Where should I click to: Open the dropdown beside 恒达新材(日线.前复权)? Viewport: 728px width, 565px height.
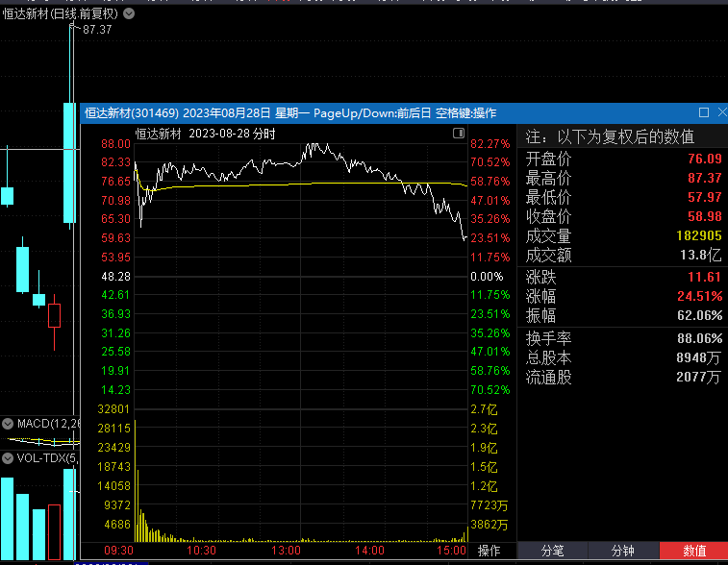[129, 13]
